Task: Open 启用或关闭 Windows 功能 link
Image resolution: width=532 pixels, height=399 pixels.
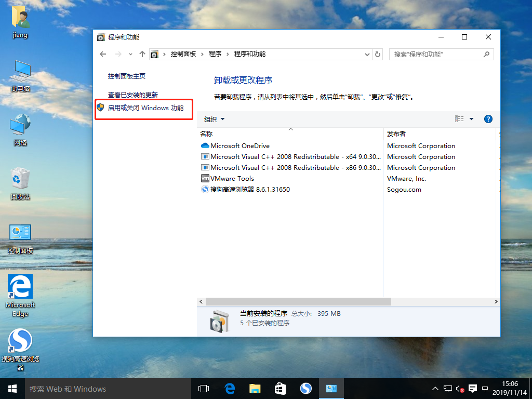Action: click(145, 108)
